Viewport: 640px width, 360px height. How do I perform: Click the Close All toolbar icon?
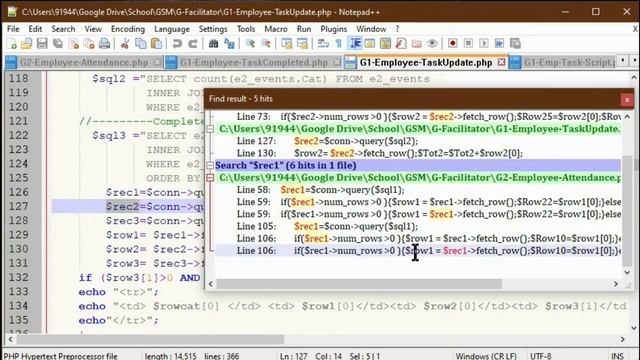coord(89,44)
